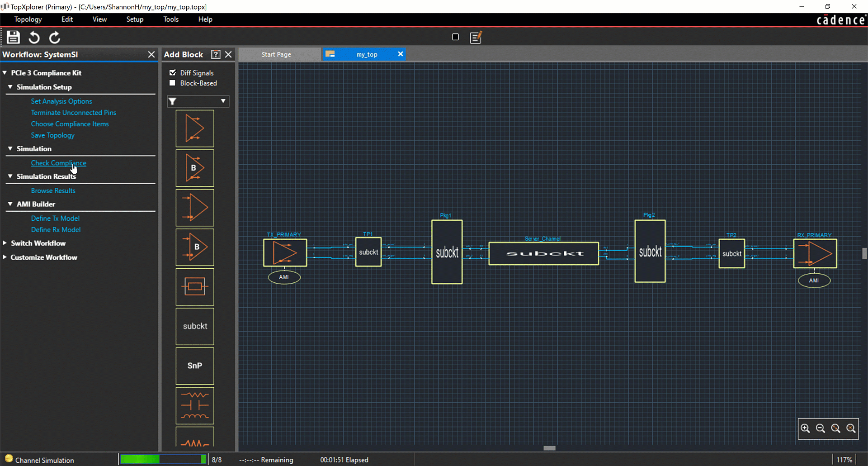Select the Pkg1 subckt block
Viewport: 868px width, 466px height.
coord(447,252)
